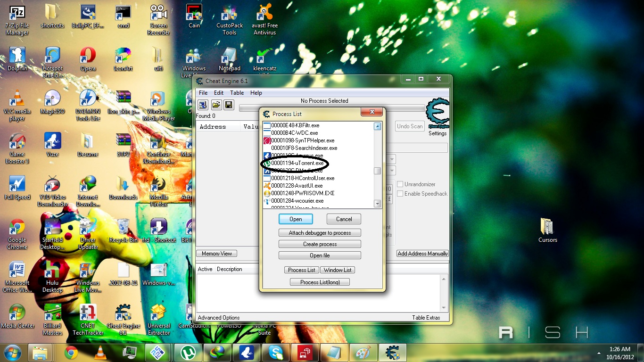Click the Undo Scan button
644x362 pixels.
(410, 126)
